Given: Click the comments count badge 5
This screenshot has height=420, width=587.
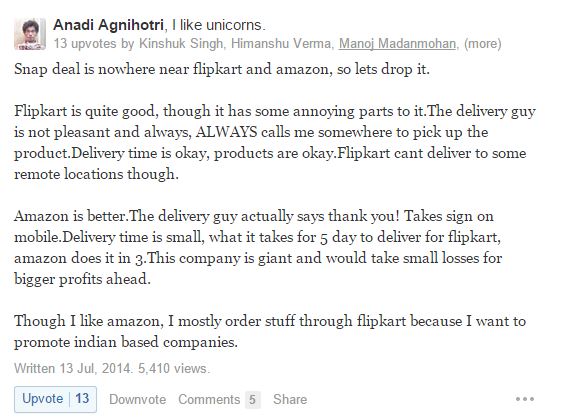Looking at the screenshot, I should point(253,399).
